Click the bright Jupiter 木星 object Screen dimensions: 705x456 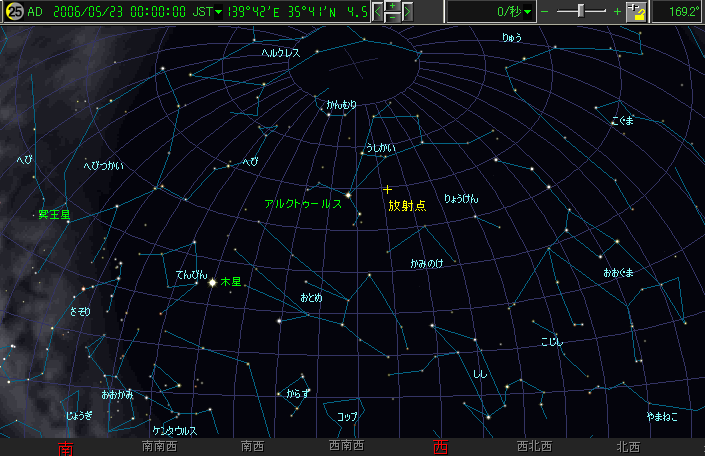click(212, 282)
